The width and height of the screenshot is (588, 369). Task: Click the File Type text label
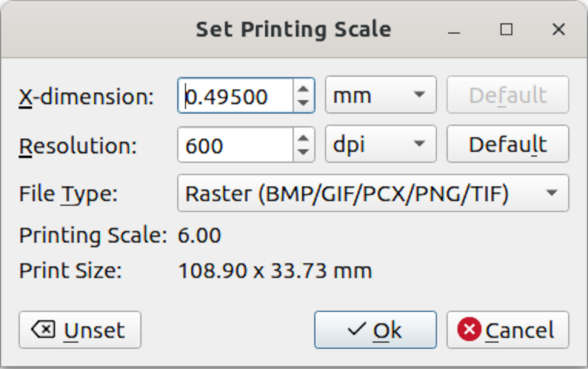coord(68,194)
